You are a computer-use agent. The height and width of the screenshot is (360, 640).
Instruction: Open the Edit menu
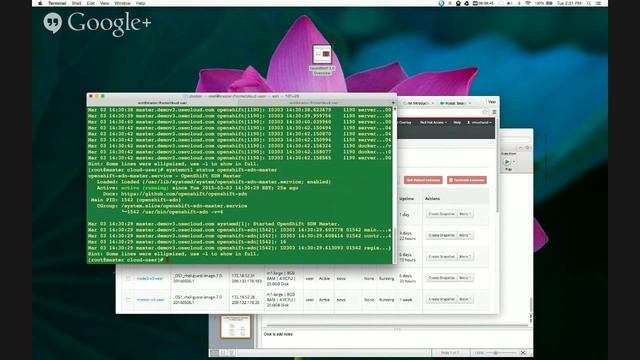(91, 3)
